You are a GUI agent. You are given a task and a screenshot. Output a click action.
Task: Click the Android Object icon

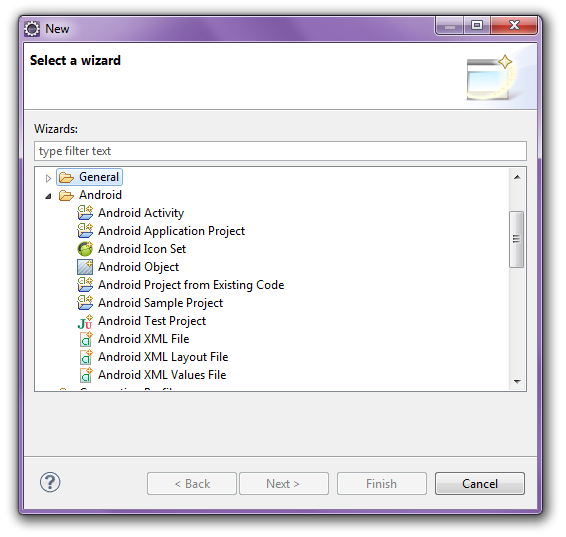(x=85, y=267)
